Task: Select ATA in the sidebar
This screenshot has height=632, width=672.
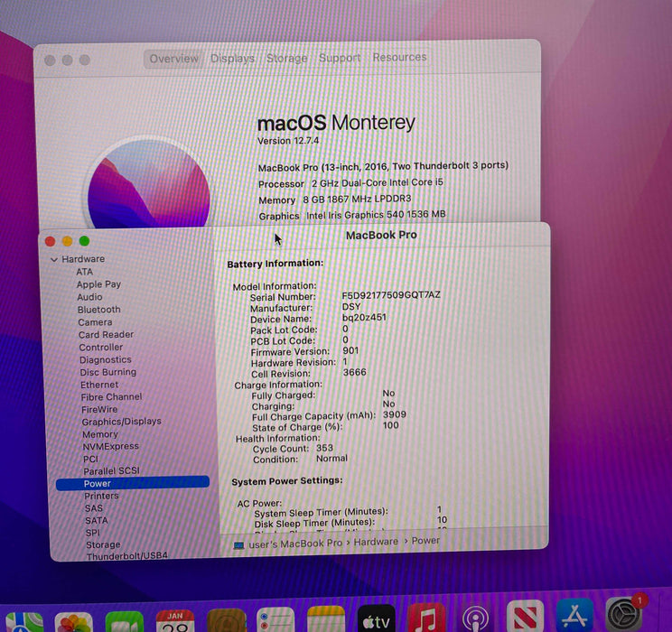Action: click(84, 272)
